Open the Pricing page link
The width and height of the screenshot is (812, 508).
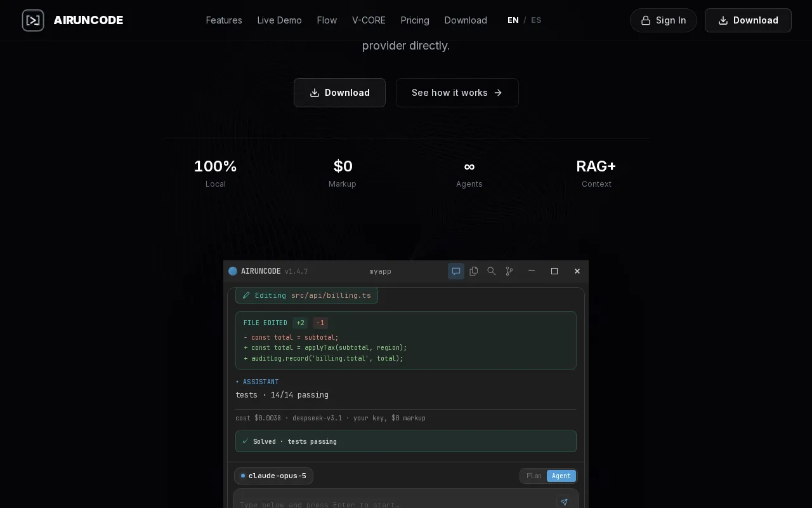click(x=415, y=20)
